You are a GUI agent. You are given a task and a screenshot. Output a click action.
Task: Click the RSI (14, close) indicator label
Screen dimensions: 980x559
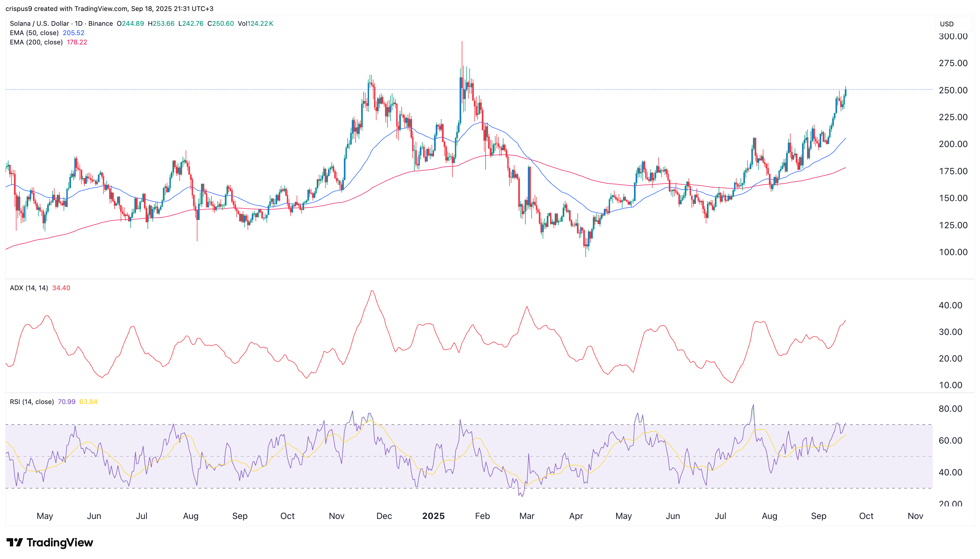tap(32, 402)
